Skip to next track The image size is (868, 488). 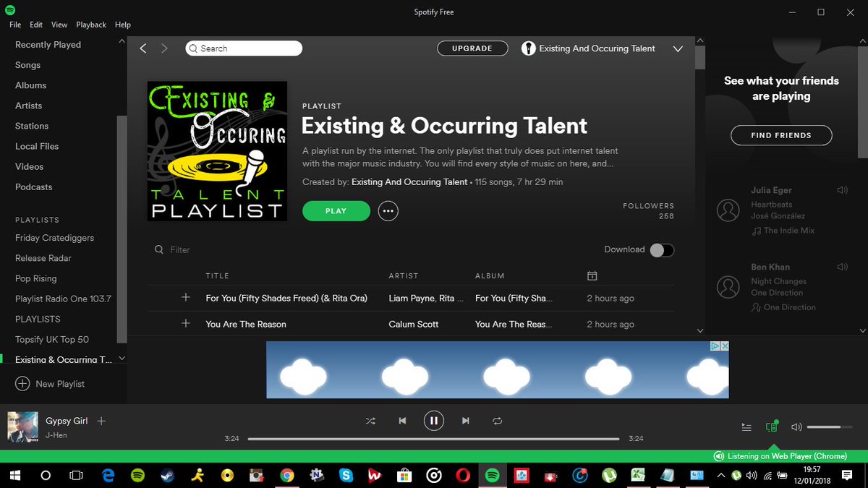(465, 421)
